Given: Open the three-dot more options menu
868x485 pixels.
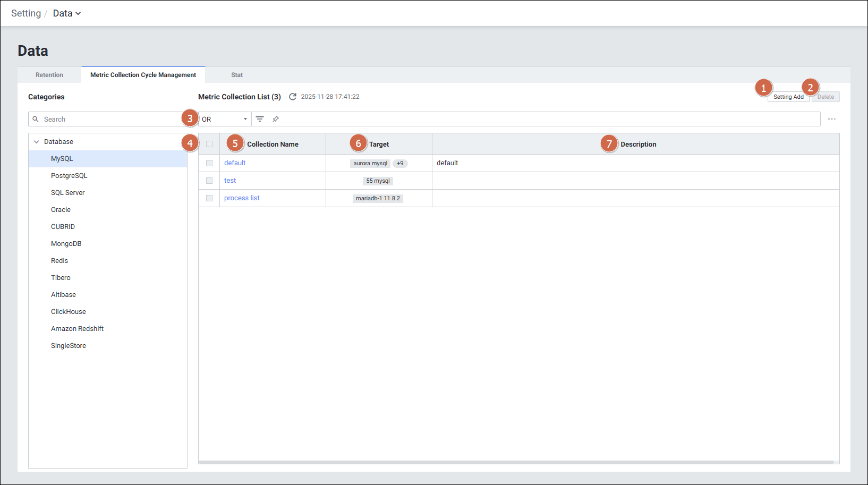Looking at the screenshot, I should [831, 119].
